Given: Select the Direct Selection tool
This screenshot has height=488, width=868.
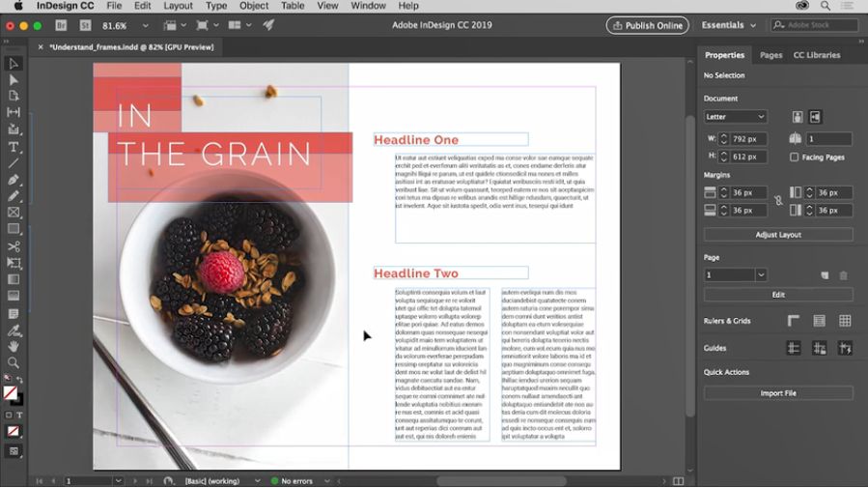Looking at the screenshot, I should click(14, 80).
